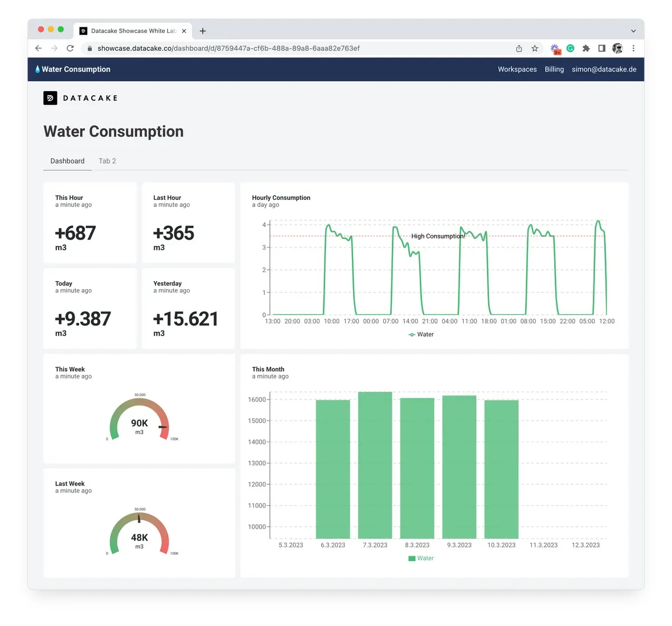Screen dimensions: 672x626
Task: Switch to Tab 2
Action: (x=107, y=161)
